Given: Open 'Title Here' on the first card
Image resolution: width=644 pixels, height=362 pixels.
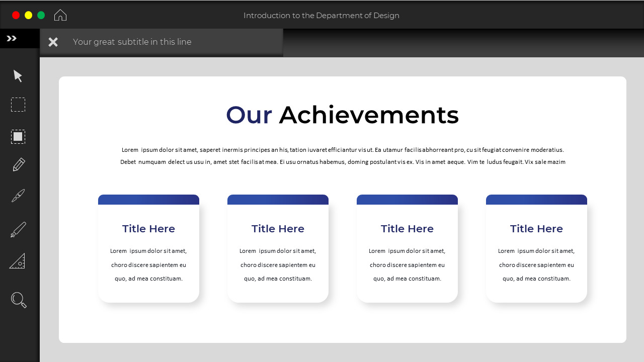Looking at the screenshot, I should [148, 228].
